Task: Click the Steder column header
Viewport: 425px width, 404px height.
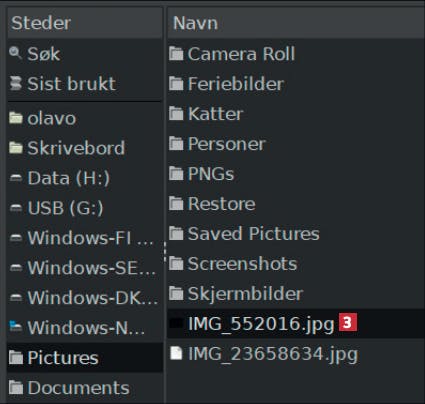Action: pyautogui.click(x=85, y=23)
